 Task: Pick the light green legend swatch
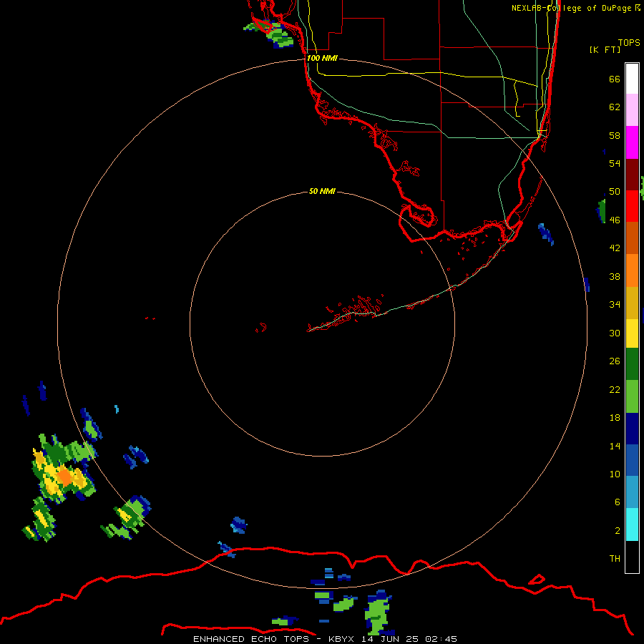[632, 396]
